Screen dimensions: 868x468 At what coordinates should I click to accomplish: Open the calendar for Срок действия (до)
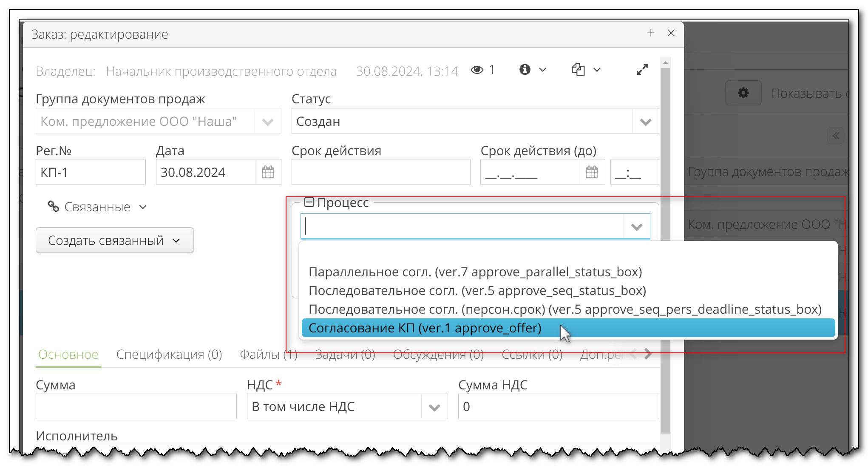[592, 172]
